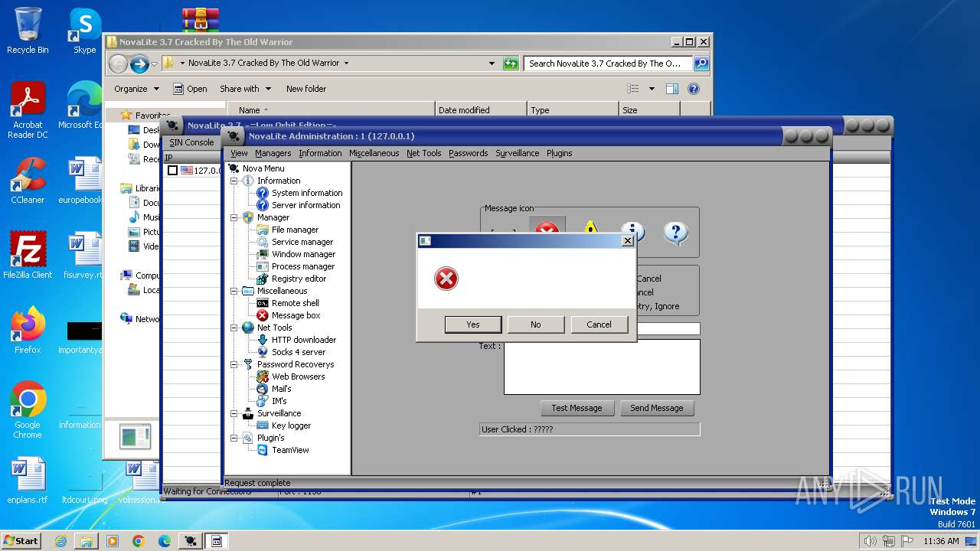Screen dimensions: 980x551
Task: Open Surveillance menu in menu bar
Action: click(x=517, y=153)
